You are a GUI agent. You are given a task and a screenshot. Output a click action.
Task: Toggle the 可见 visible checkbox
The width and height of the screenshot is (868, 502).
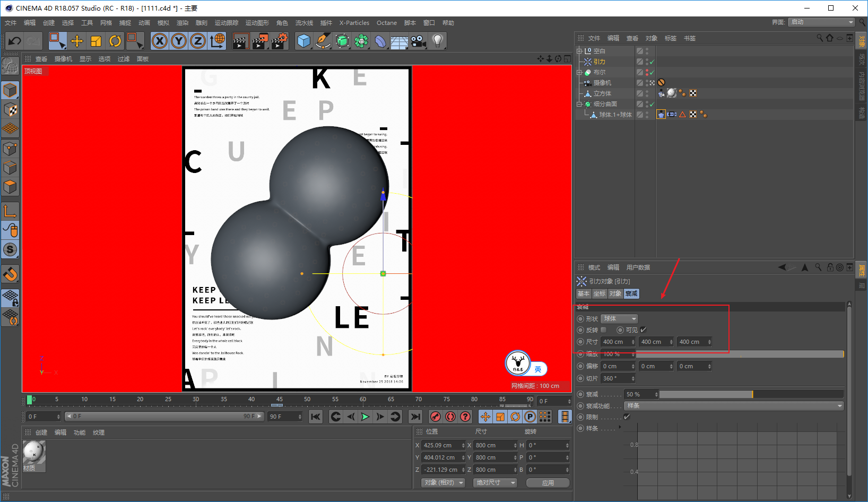click(643, 330)
